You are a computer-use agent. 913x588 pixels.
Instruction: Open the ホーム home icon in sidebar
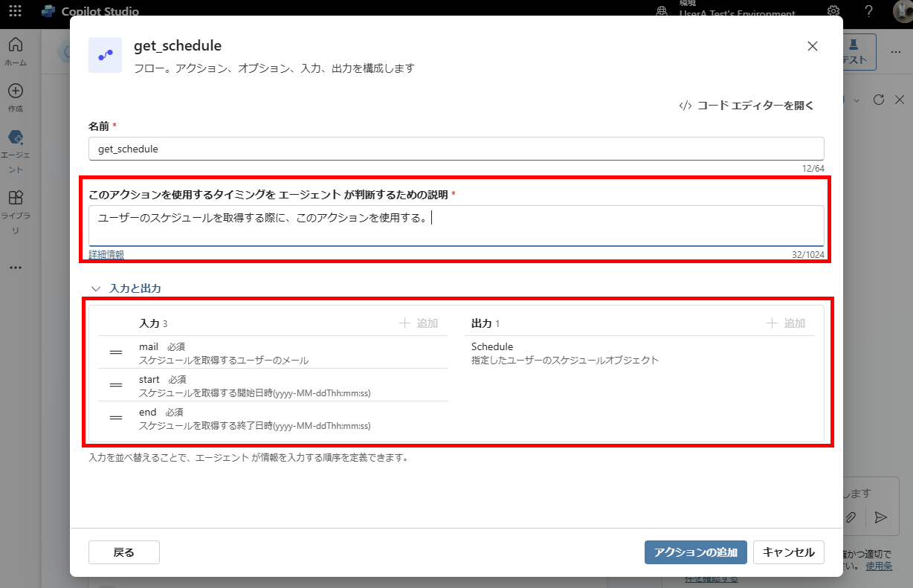[16, 46]
